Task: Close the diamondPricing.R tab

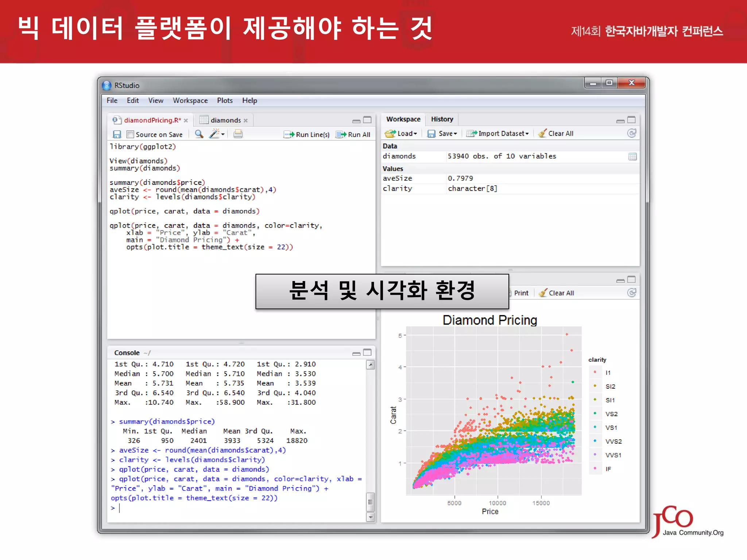Action: pyautogui.click(x=186, y=121)
